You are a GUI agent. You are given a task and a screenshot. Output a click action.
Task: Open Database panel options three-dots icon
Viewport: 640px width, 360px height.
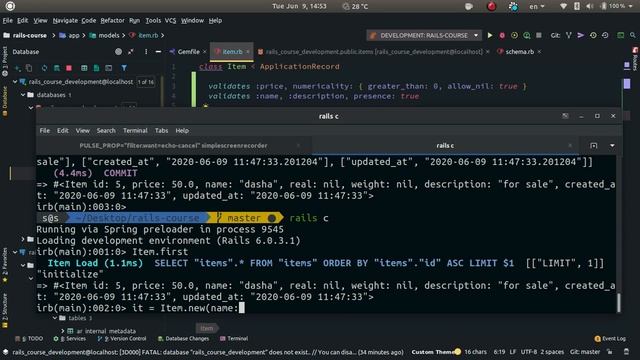146,52
